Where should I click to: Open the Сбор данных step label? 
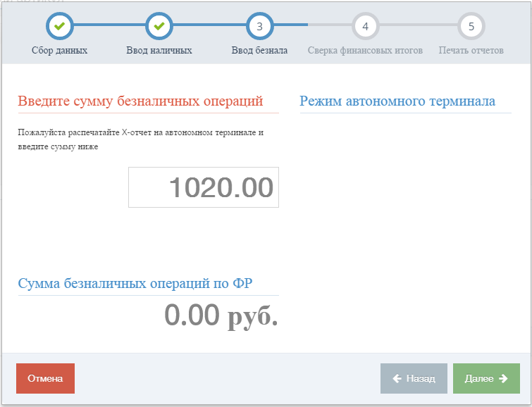click(60, 50)
